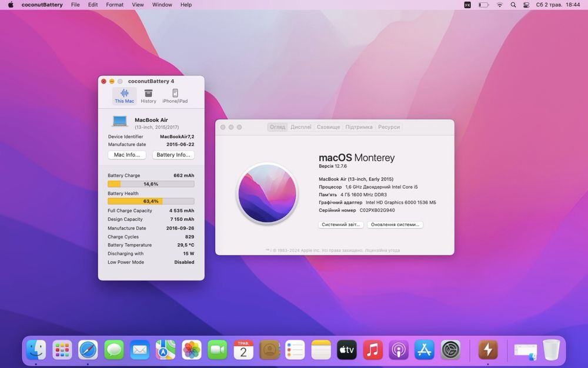Screen dimensions: 588x368
Task: Select the Огляд tab in About This Mac
Action: click(278, 127)
